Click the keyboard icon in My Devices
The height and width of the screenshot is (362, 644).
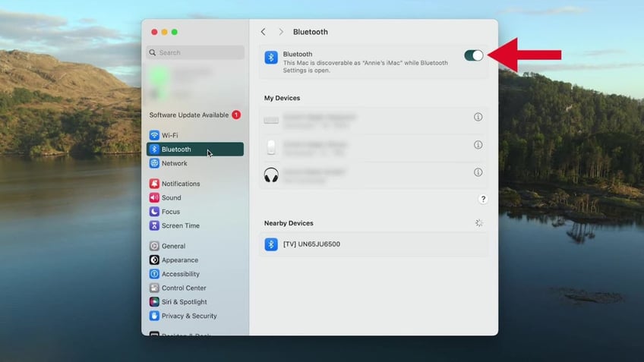(x=271, y=120)
